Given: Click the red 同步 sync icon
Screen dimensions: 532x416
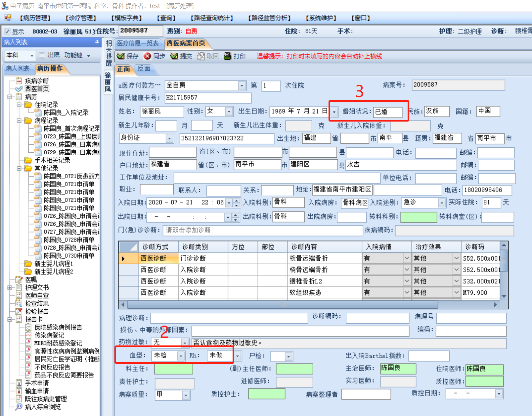Looking at the screenshot, I should 147,56.
